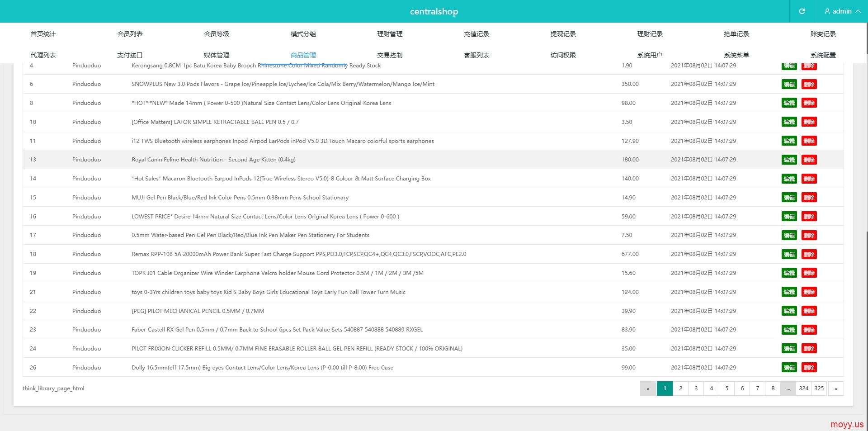Jump to last pagination page 325
This screenshot has width=868, height=431.
(819, 388)
